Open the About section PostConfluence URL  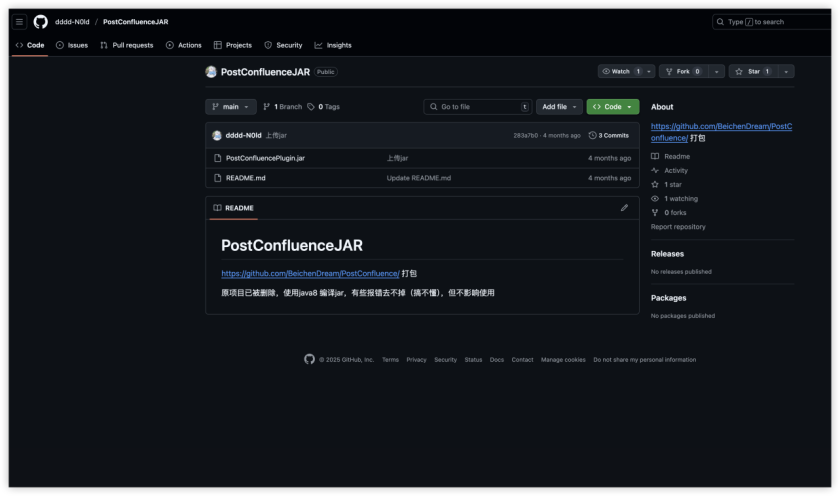click(x=721, y=132)
